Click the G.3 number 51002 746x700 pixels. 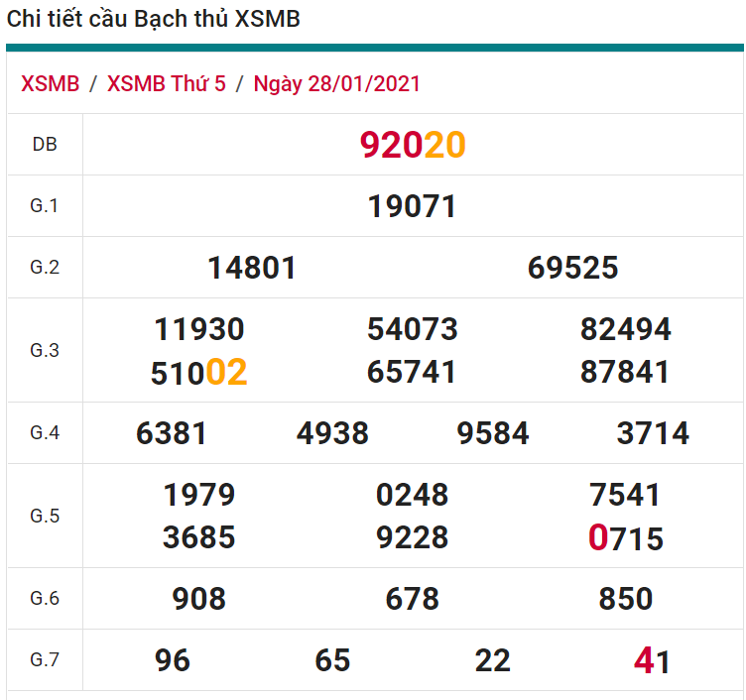point(199,373)
